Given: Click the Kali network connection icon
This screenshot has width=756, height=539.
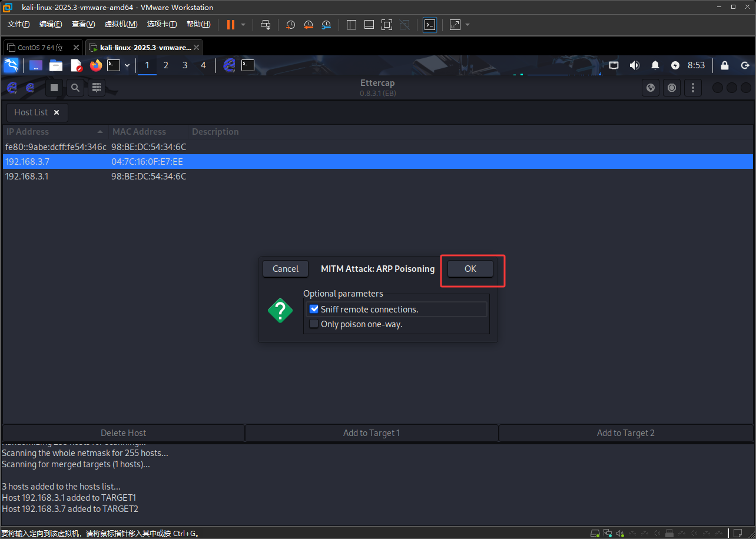Looking at the screenshot, I should (x=614, y=65).
